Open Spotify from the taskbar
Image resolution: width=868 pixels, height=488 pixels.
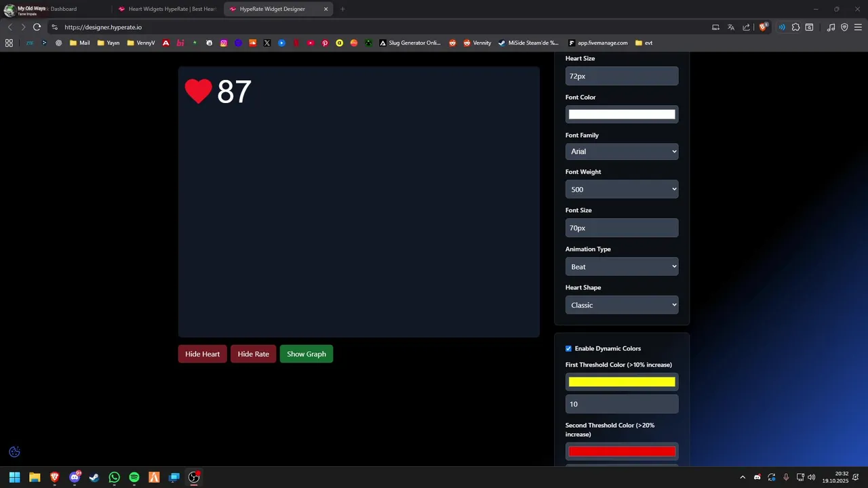[x=134, y=477]
